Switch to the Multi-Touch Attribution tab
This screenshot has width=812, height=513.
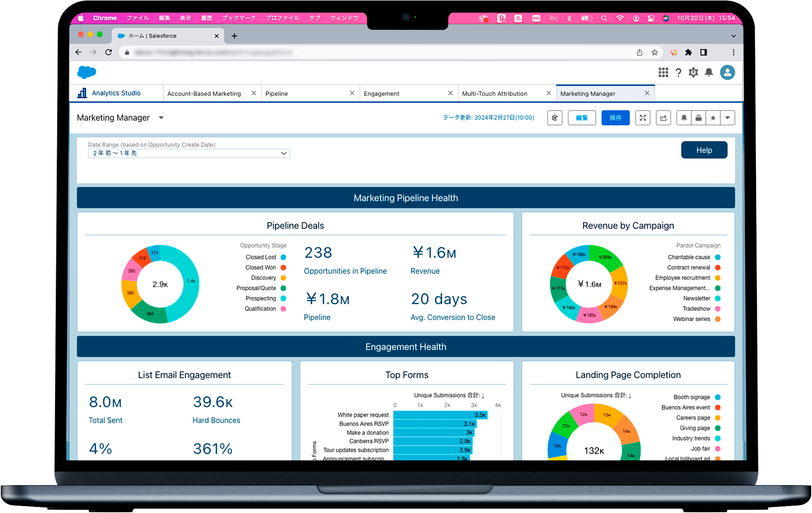494,94
